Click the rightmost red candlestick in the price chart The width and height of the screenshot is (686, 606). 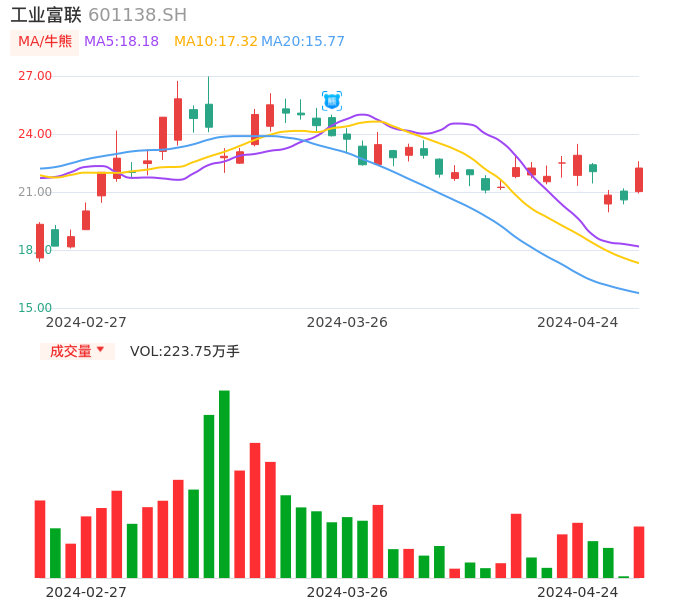pyautogui.click(x=639, y=179)
